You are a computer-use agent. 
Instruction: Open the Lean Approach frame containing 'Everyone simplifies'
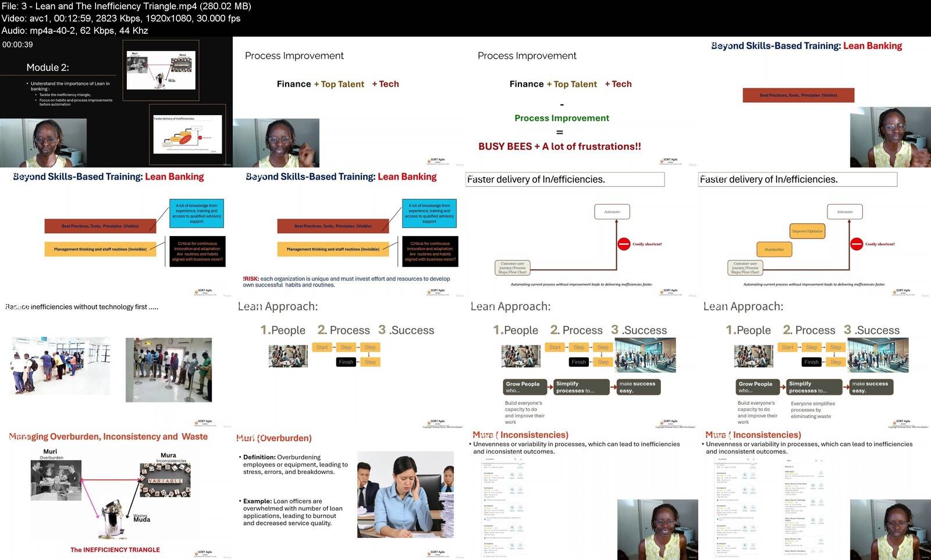(x=815, y=363)
